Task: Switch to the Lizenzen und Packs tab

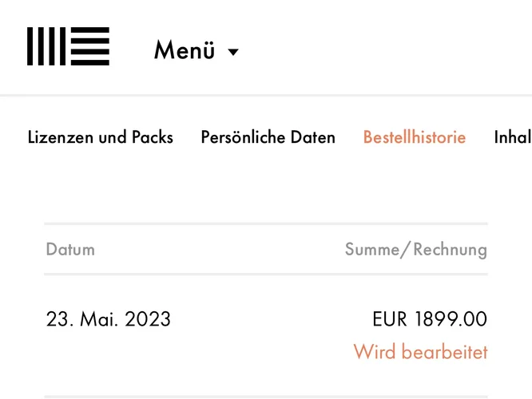Action: (x=100, y=137)
